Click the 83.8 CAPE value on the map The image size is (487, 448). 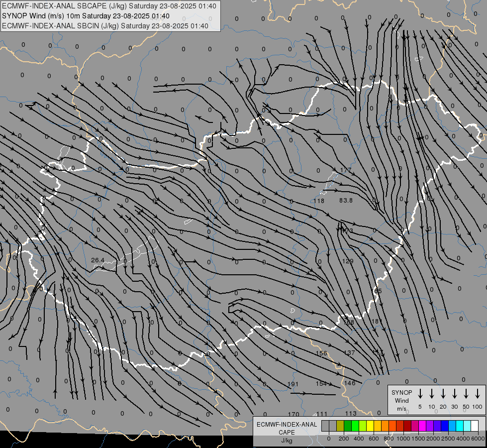pyautogui.click(x=346, y=201)
